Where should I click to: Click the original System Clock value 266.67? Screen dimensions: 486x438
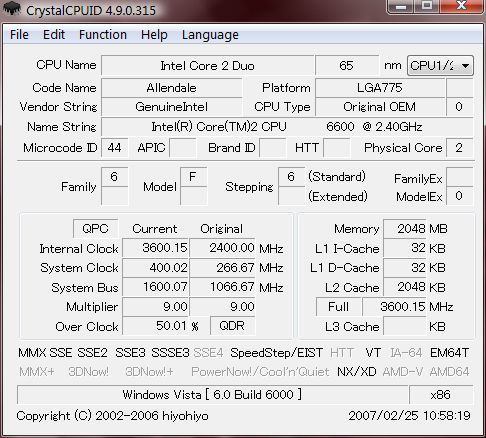click(222, 268)
